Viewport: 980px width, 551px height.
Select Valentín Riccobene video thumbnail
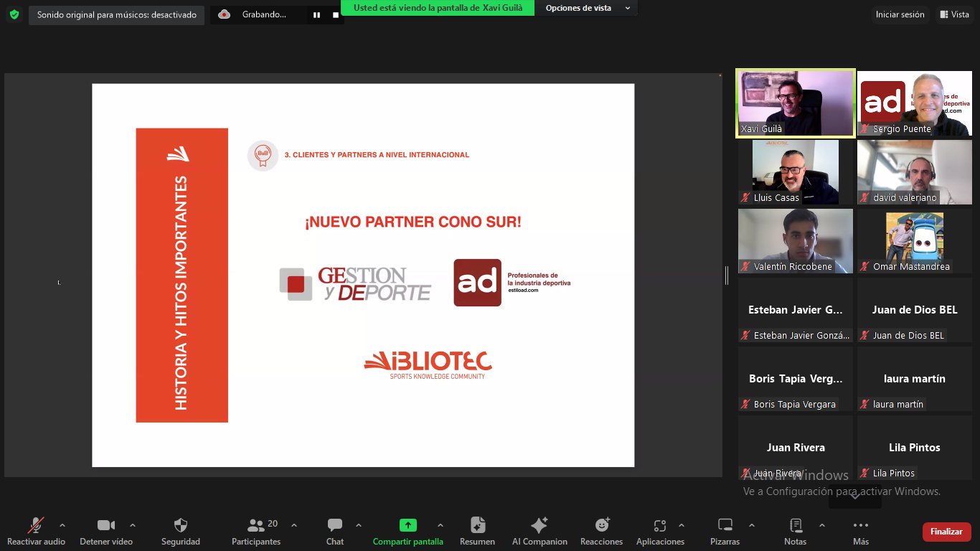point(796,241)
